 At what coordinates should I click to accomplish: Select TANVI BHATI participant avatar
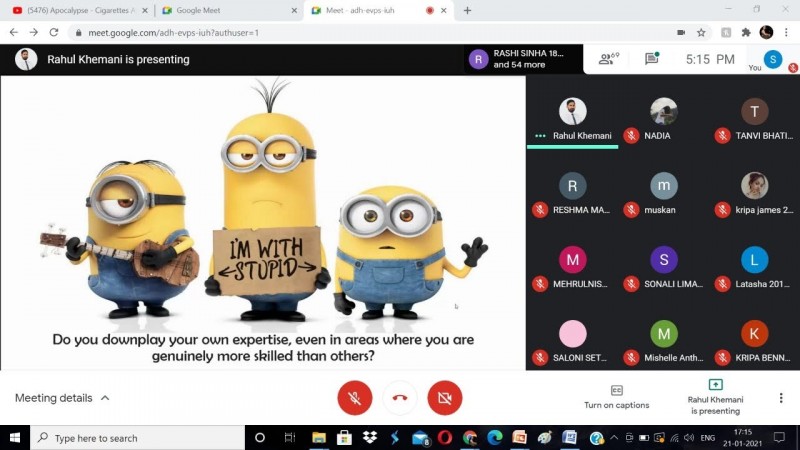pos(754,111)
